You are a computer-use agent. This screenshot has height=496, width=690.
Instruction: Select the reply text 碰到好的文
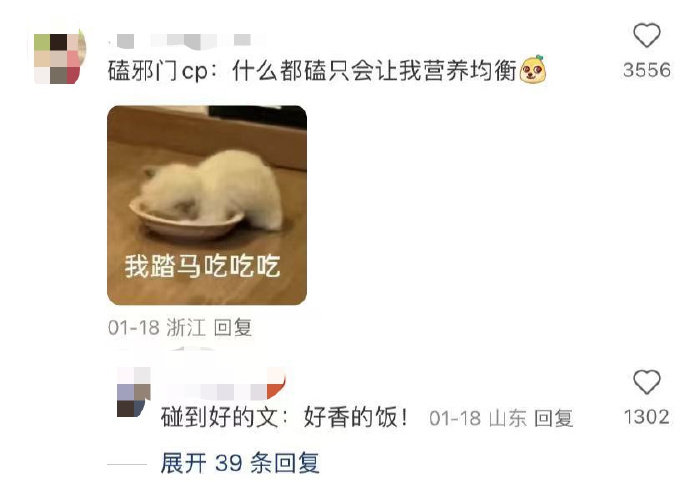click(x=219, y=417)
